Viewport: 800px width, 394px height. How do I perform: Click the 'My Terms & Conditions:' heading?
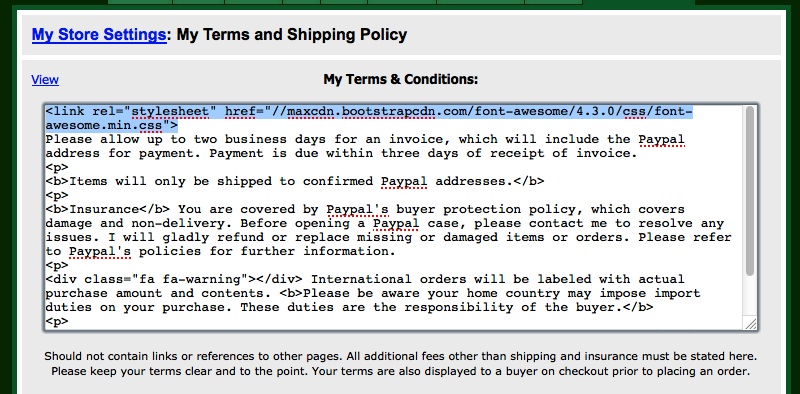401,80
